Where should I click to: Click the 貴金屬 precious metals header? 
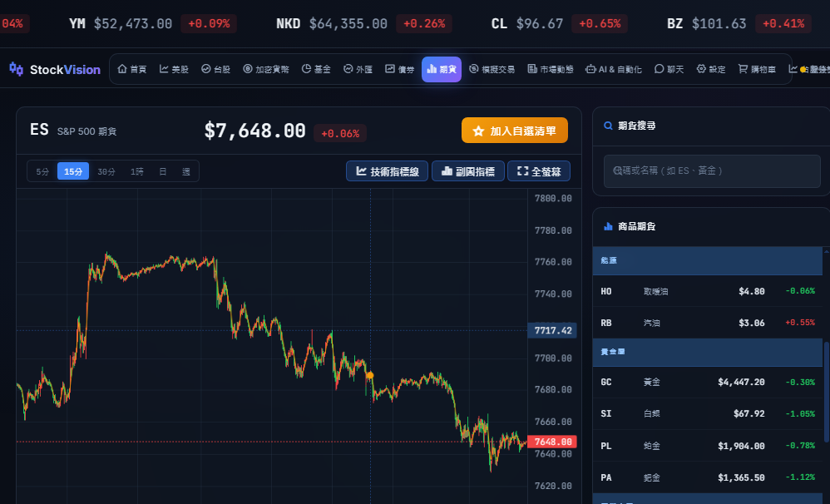[708, 352]
